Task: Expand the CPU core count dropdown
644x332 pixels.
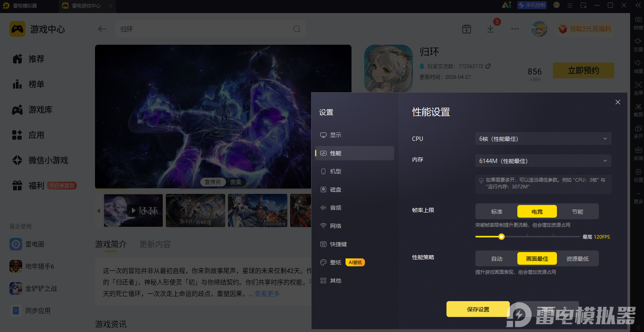Action: 543,138
